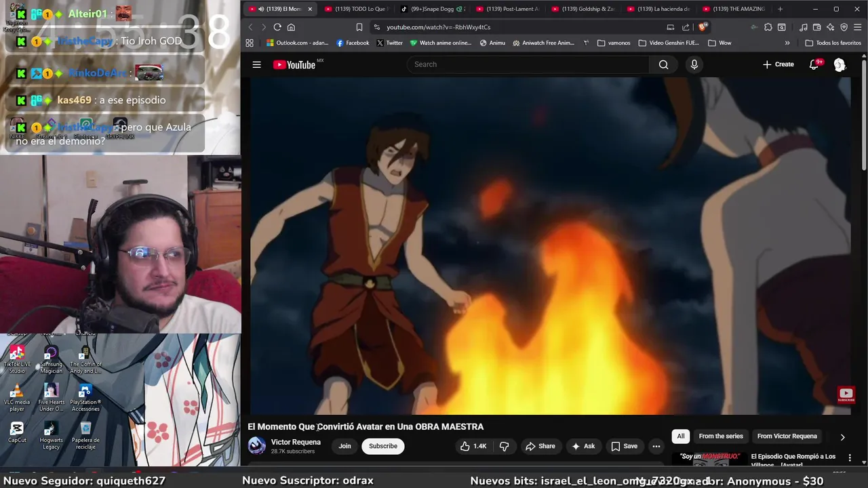
Task: Open Papelera de reciclaje desktop icon
Action: click(x=85, y=435)
